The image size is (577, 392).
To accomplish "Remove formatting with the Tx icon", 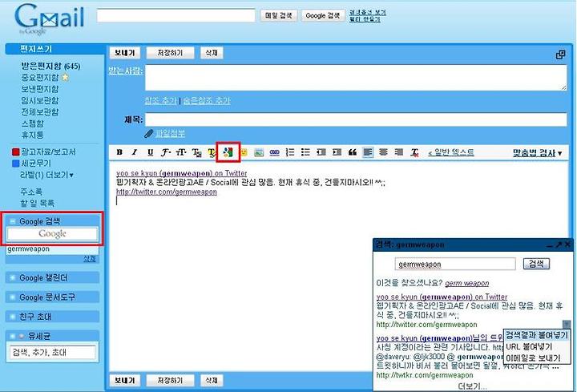I will [x=415, y=152].
